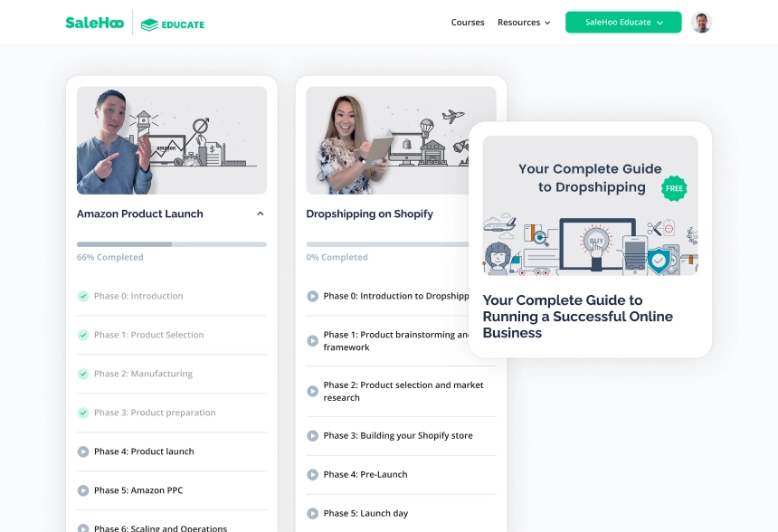Toggle the checkmark on Phase 2: Manufacturing

pos(82,374)
